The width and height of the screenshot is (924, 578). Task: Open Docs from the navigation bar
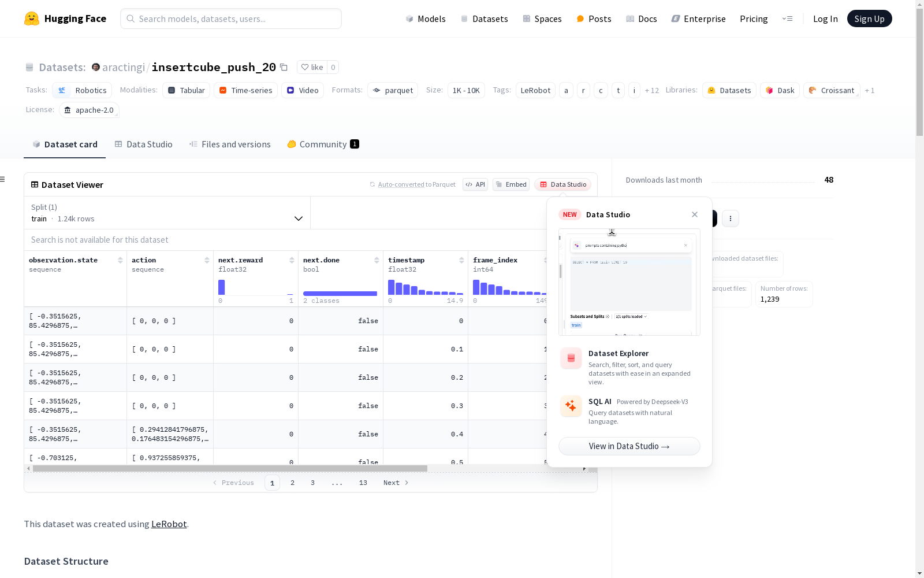coord(642,18)
